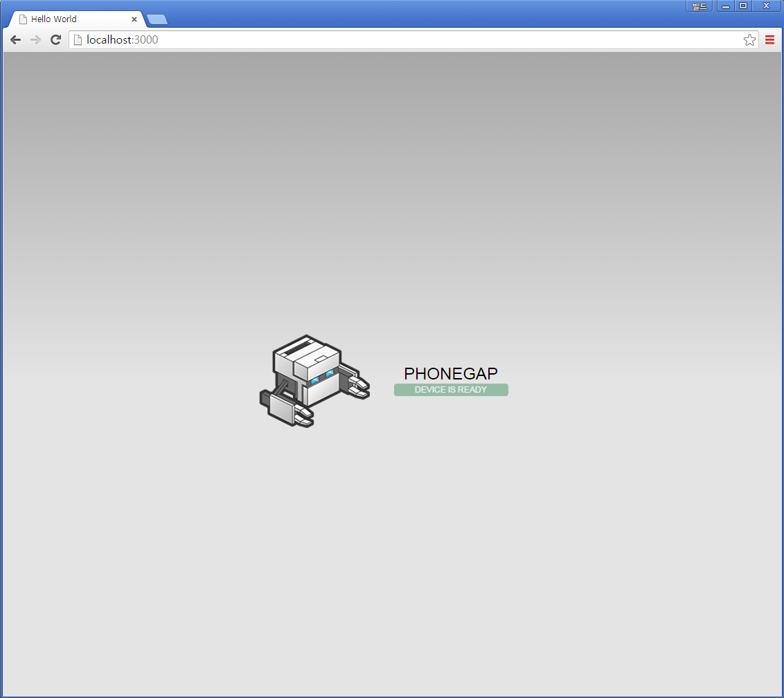Reload the localhost page
The image size is (784, 698).
coord(55,40)
